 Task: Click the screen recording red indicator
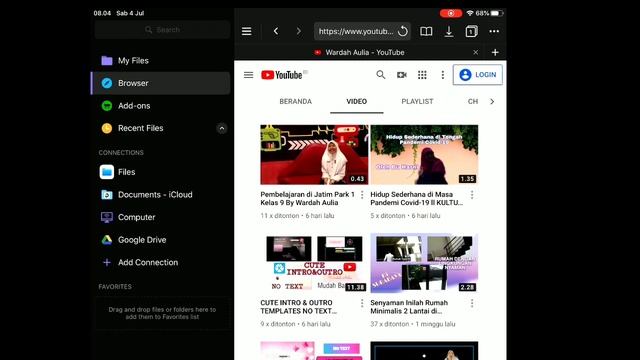[x=451, y=13]
